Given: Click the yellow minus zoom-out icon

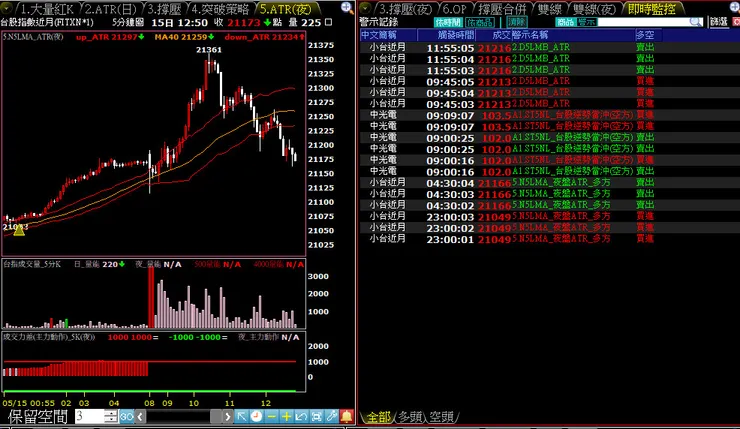Looking at the screenshot, I should 271,416.
